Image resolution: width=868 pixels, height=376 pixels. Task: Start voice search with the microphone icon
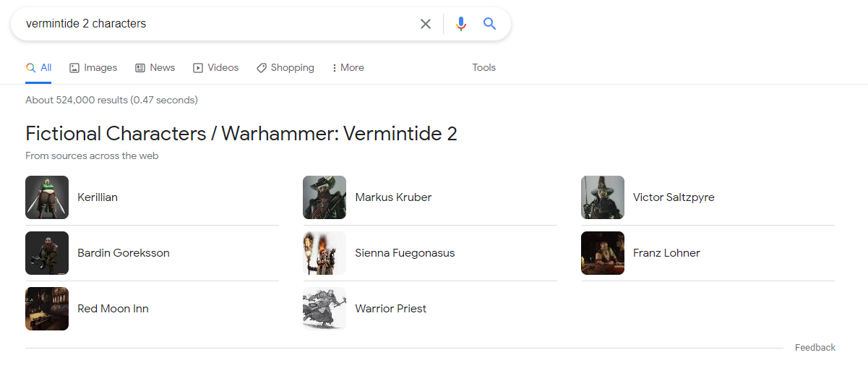tap(461, 24)
